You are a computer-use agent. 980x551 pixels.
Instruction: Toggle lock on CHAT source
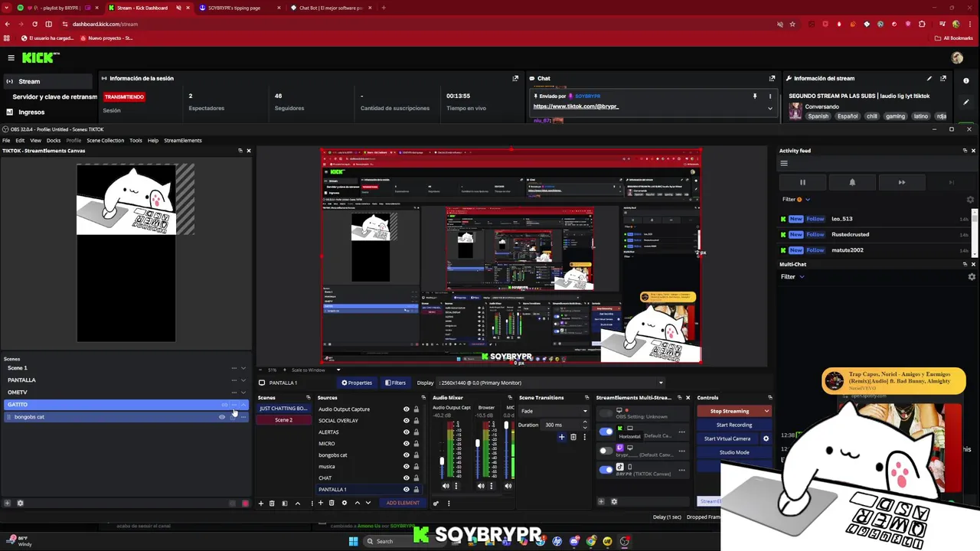point(416,478)
